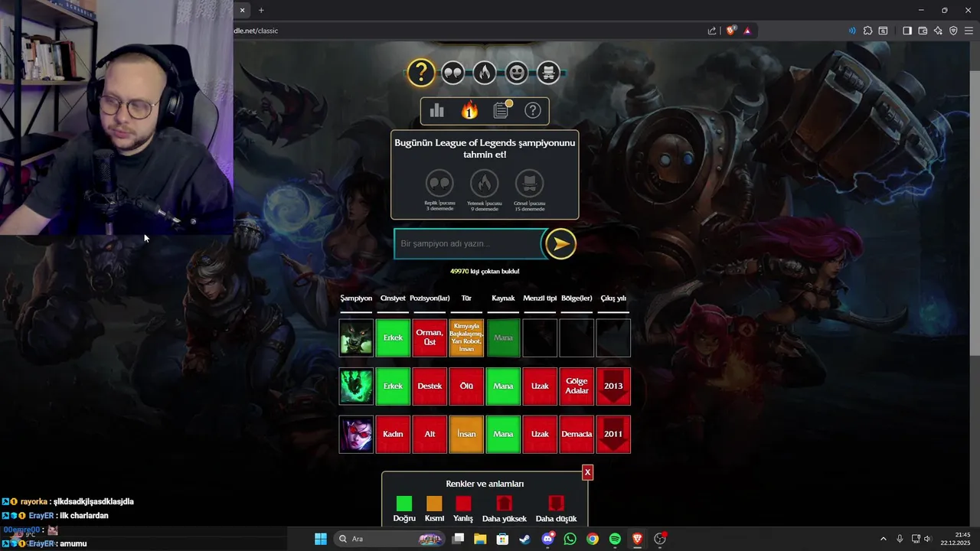Click the orange Kısmi color swatch
980x551 pixels.
click(434, 504)
